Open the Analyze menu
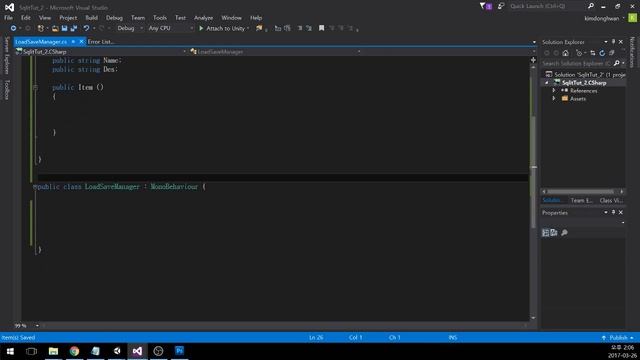 pos(203,18)
